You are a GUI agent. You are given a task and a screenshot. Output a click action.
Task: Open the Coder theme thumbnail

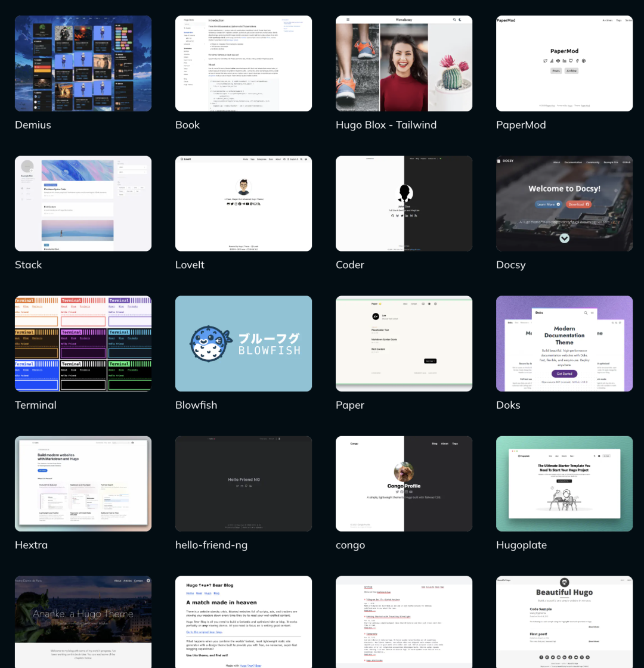404,204
